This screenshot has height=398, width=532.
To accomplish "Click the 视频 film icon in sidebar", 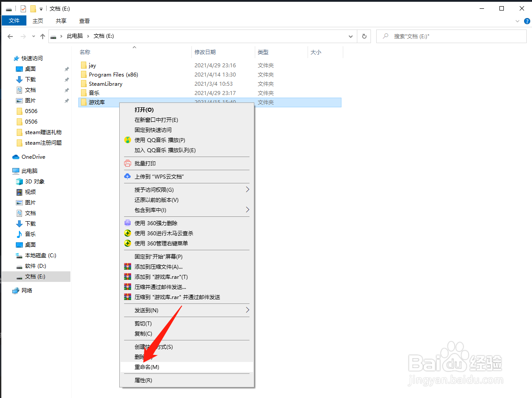I will (x=19, y=192).
